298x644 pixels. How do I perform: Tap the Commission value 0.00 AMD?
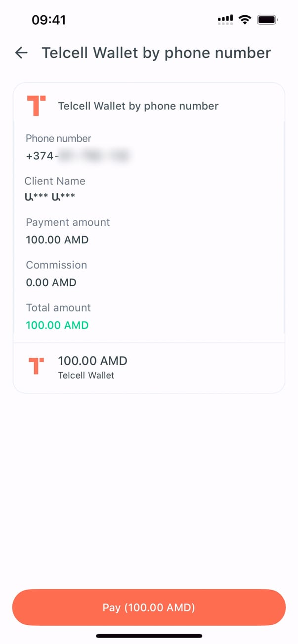(x=51, y=283)
